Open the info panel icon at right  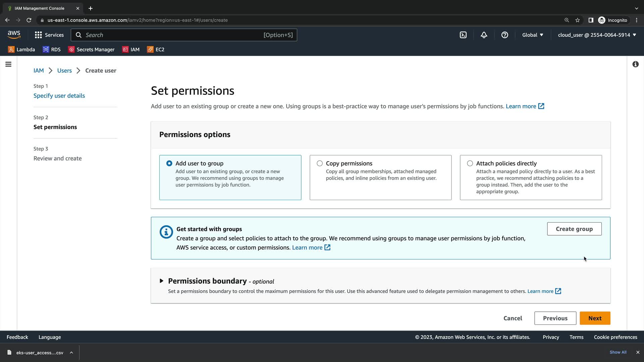click(x=635, y=64)
